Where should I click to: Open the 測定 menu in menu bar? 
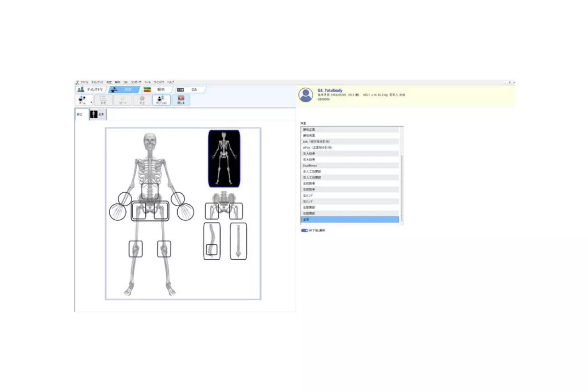point(109,82)
